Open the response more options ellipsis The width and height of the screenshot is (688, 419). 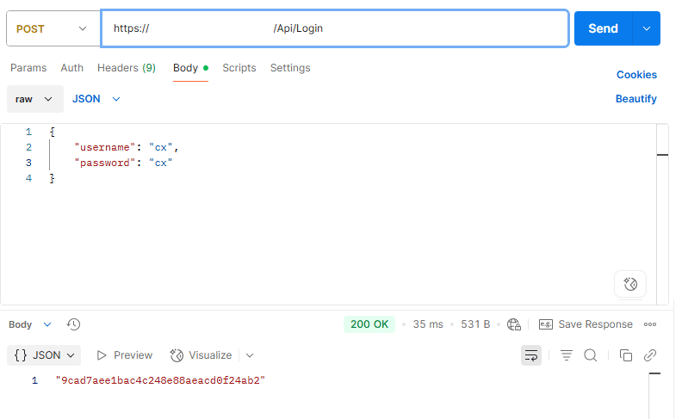[650, 325]
